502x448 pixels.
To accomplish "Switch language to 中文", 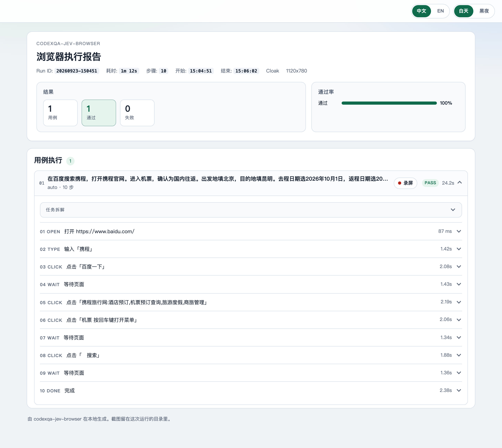I will pyautogui.click(x=421, y=11).
